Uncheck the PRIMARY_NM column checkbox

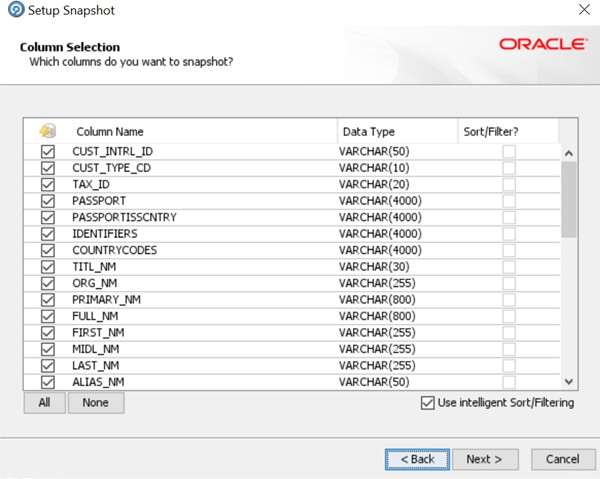(48, 300)
